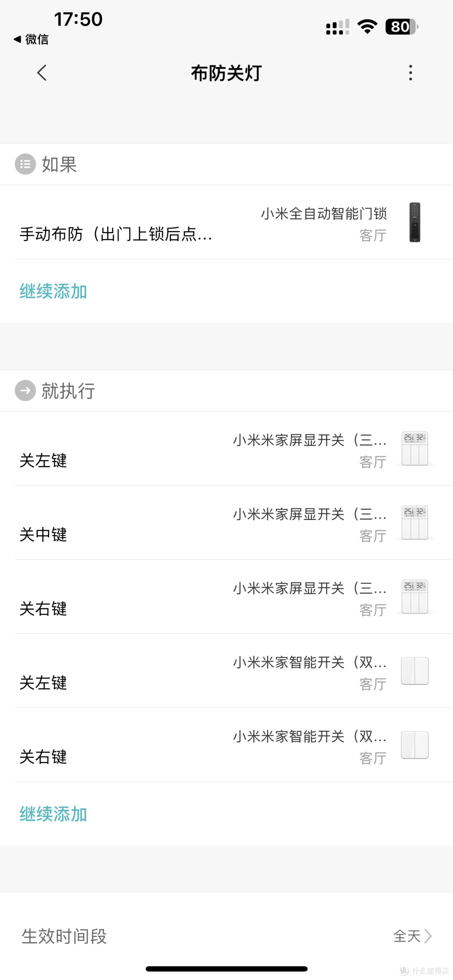Open the three-dot more options menu
This screenshot has width=453, height=980.
click(x=410, y=73)
